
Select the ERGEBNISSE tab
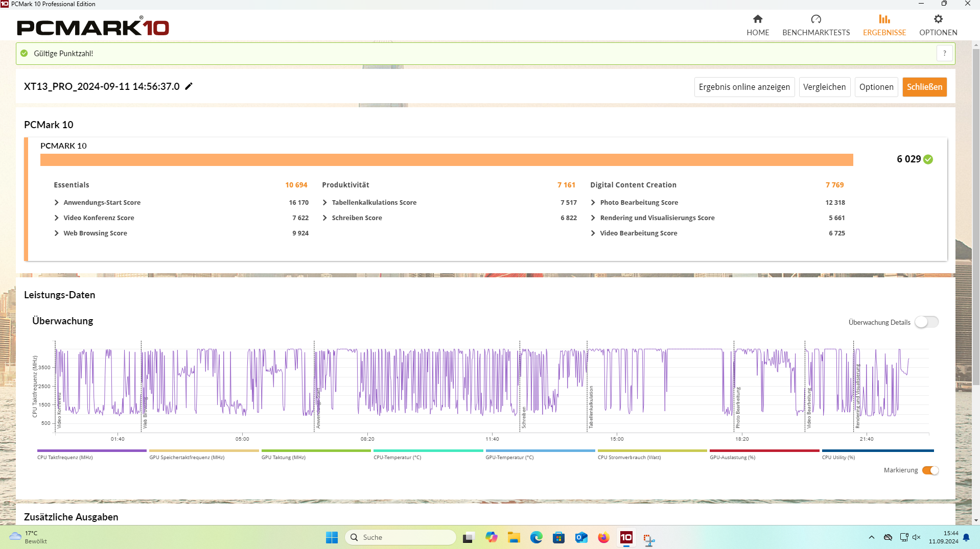tap(884, 25)
